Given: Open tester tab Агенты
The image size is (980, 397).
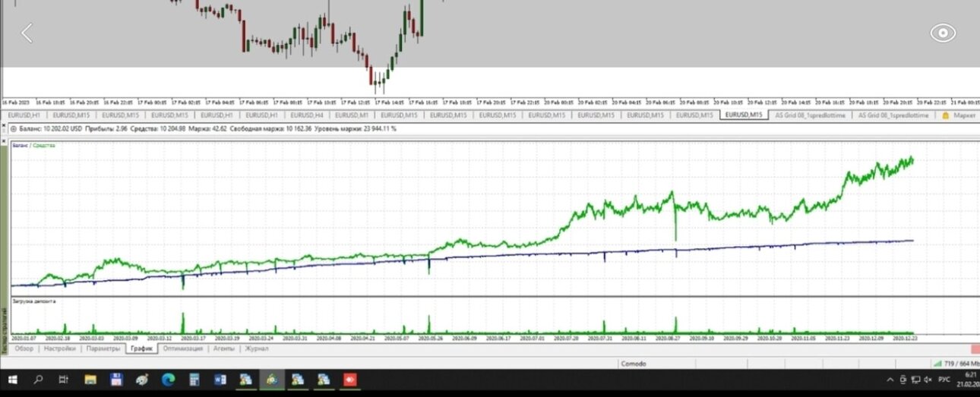Looking at the screenshot, I should (x=223, y=348).
